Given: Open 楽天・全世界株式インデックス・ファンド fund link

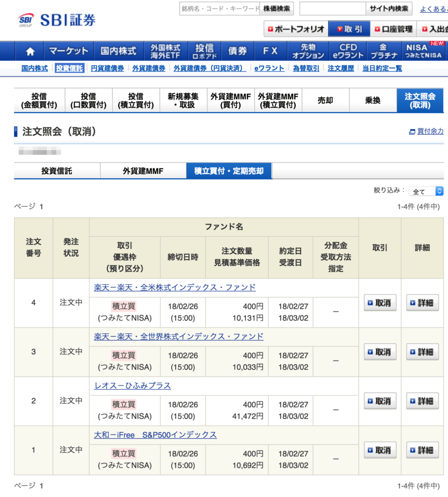Looking at the screenshot, I should click(178, 337).
